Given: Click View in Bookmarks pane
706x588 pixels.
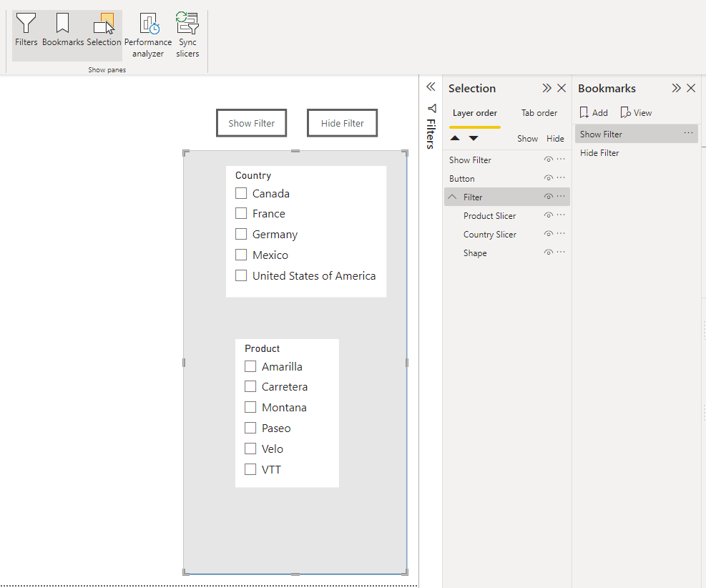Looking at the screenshot, I should pos(636,112).
